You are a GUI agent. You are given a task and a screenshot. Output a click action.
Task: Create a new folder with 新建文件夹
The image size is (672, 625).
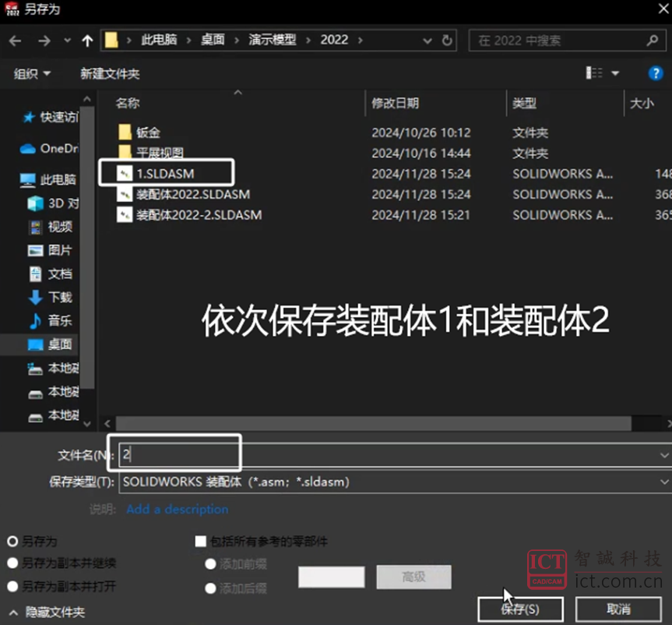point(110,74)
